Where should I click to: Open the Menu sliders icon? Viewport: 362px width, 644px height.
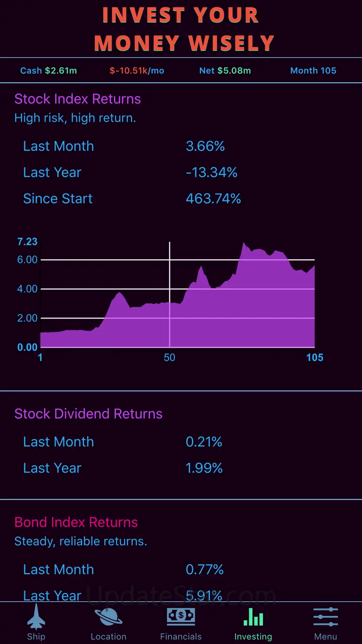coord(326,617)
